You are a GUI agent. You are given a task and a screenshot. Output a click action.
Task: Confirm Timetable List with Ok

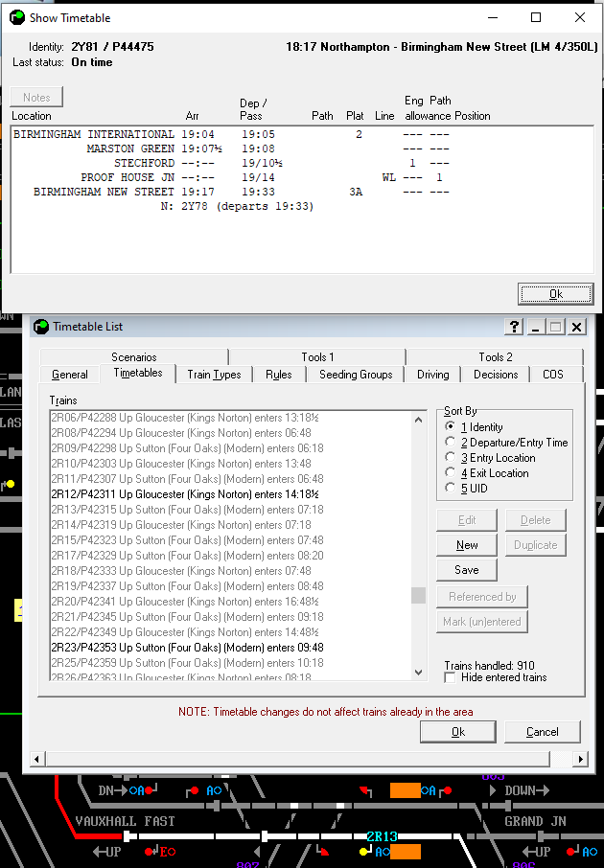pos(458,732)
